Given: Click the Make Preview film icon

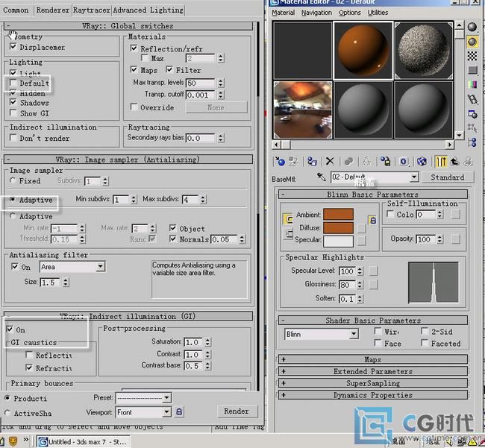Looking at the screenshot, I should pos(472,99).
